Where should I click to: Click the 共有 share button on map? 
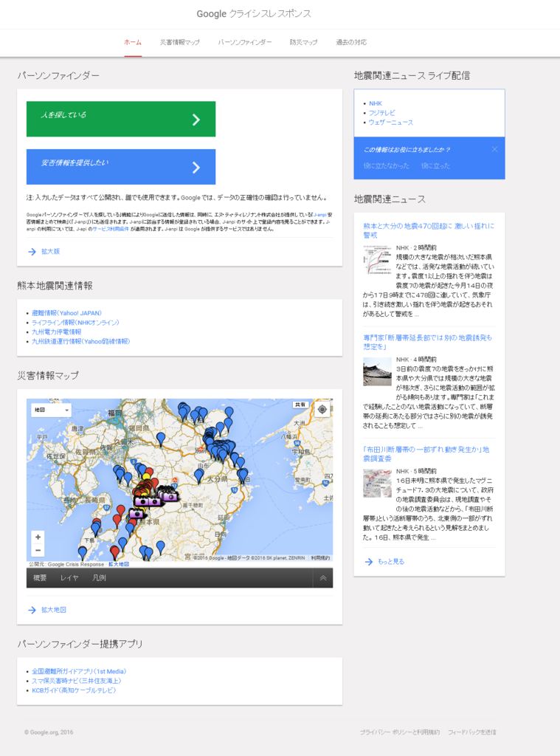coord(300,405)
